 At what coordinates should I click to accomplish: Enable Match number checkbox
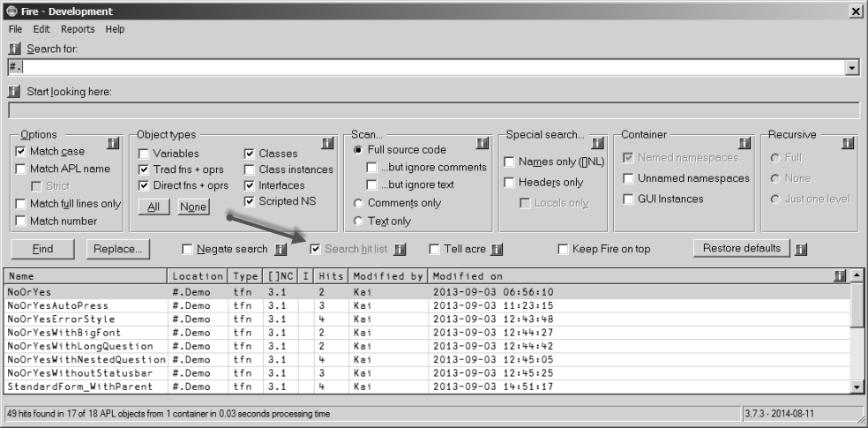click(x=20, y=221)
